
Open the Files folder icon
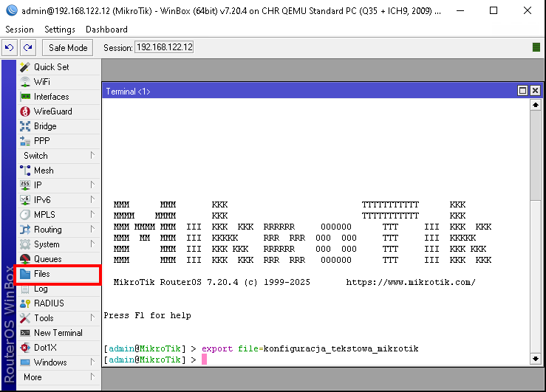coord(25,274)
